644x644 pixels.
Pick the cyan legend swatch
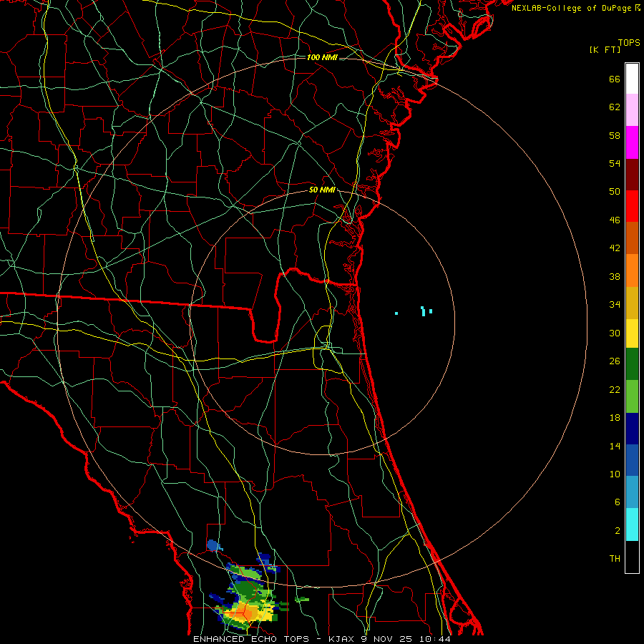click(632, 525)
